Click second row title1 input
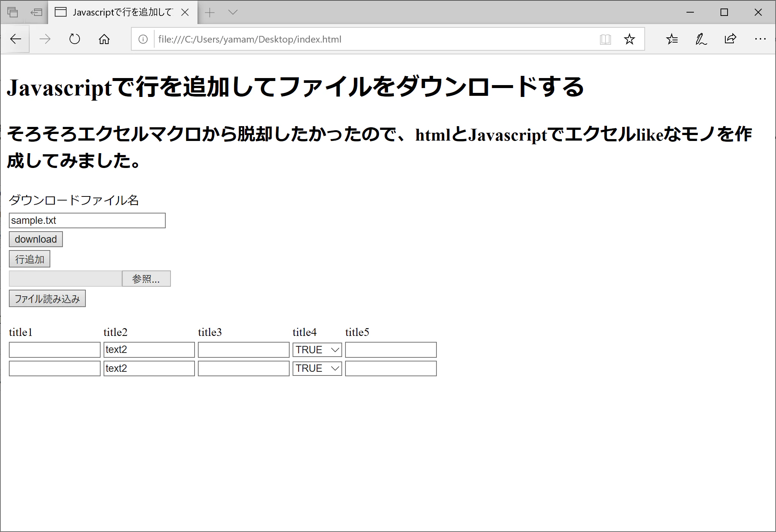This screenshot has width=776, height=532. point(55,368)
